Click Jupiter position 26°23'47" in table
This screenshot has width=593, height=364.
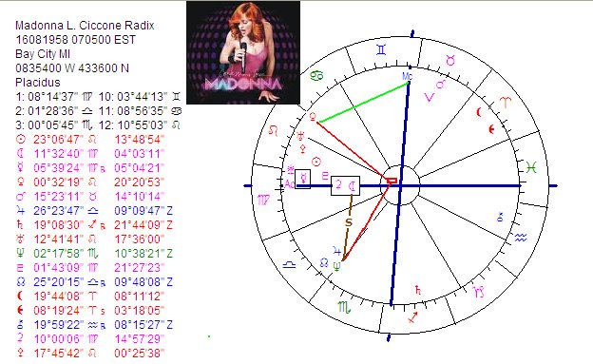[x=59, y=211]
